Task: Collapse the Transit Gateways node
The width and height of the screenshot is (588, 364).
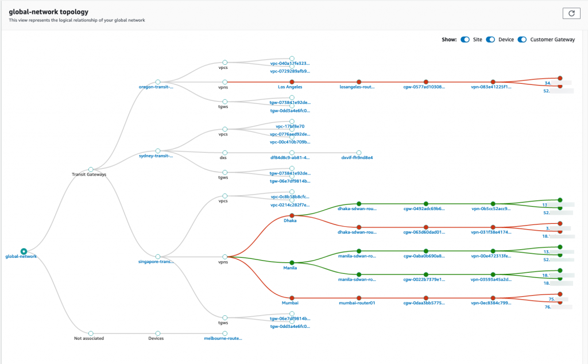Action: click(x=90, y=169)
